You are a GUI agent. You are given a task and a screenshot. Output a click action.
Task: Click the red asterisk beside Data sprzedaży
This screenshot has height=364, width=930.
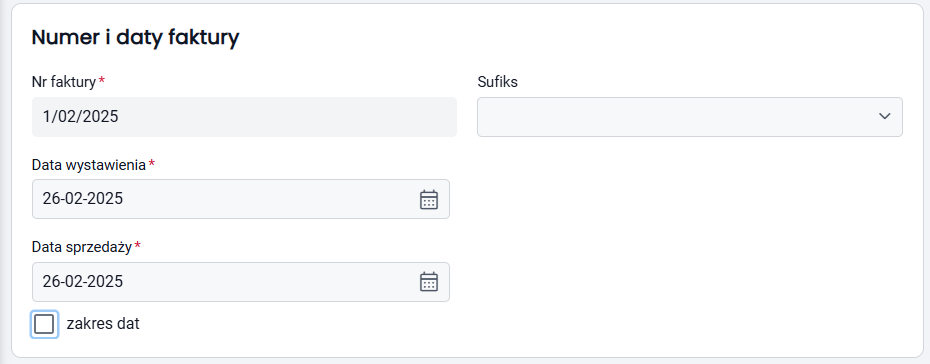(x=138, y=244)
